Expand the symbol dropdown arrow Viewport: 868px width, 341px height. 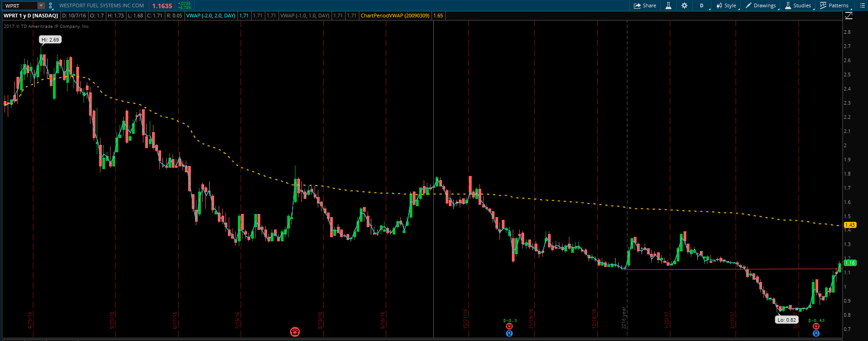(41, 5)
